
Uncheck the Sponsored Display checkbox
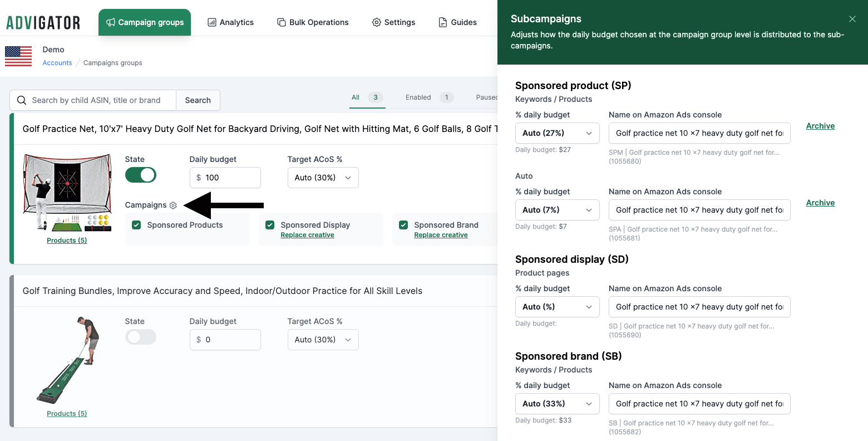[270, 225]
